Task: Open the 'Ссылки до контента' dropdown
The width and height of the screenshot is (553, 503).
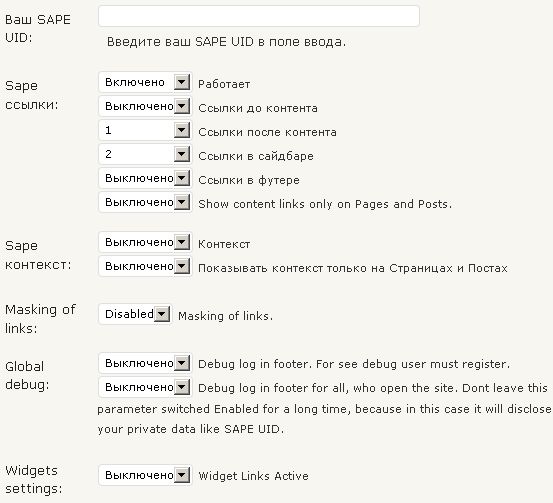Action: point(145,106)
